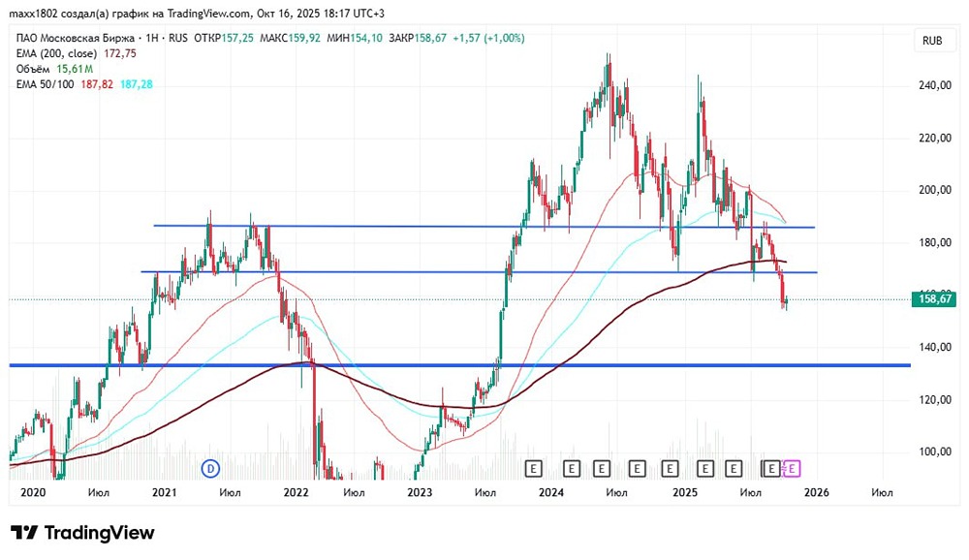Image resolution: width=969 pixels, height=560 pixels.
Task: Select the thick blue horizontal support line
Action: (459, 365)
